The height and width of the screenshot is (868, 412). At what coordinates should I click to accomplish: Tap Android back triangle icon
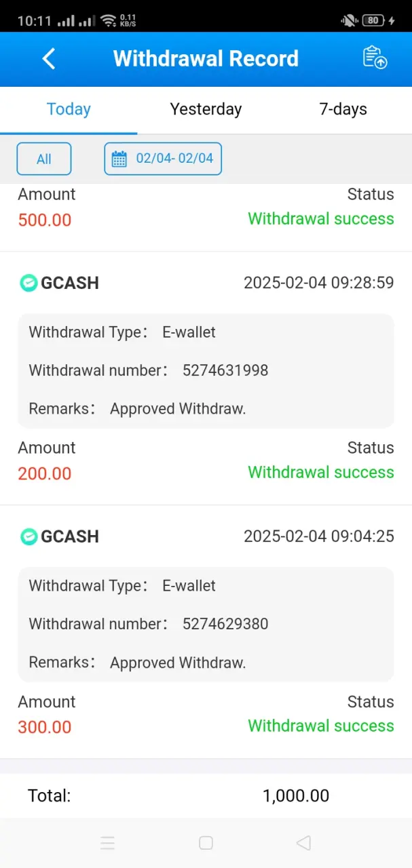tap(303, 843)
